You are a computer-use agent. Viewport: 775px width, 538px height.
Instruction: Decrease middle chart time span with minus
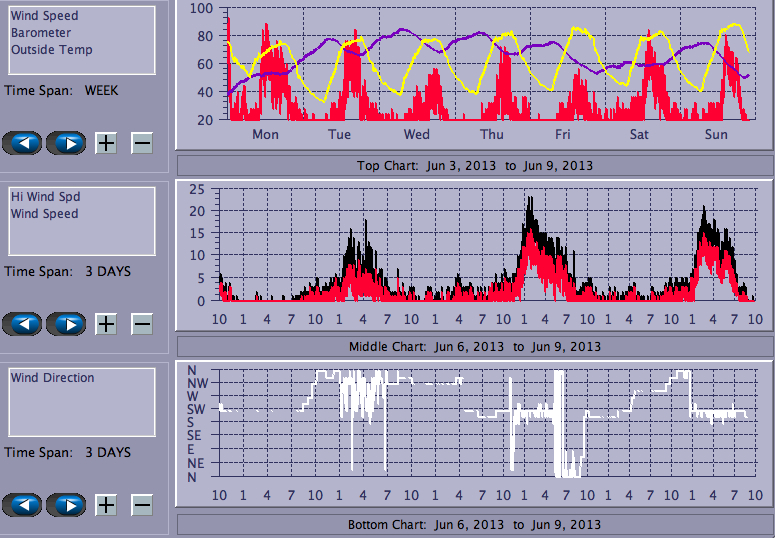click(142, 324)
